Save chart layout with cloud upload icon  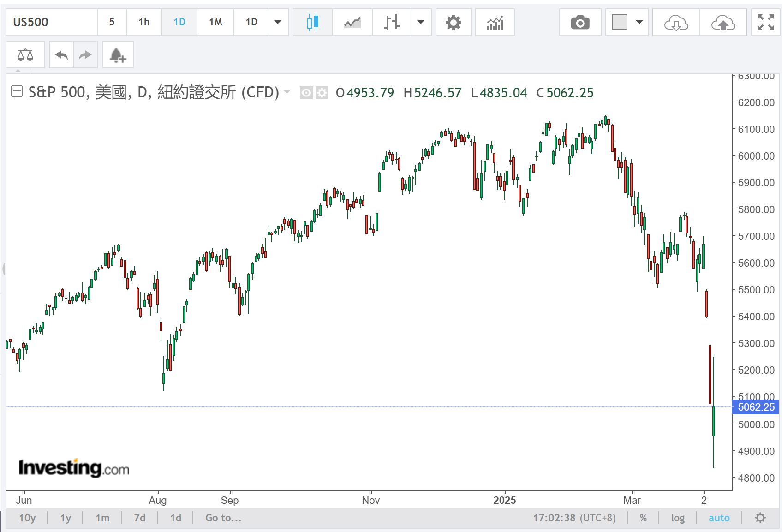(x=723, y=22)
